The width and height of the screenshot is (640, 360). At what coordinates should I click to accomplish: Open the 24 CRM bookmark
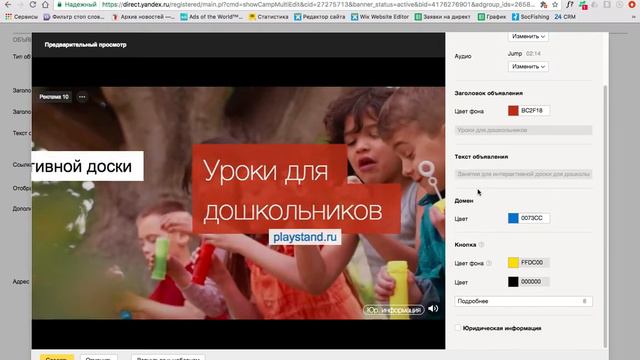coord(565,17)
